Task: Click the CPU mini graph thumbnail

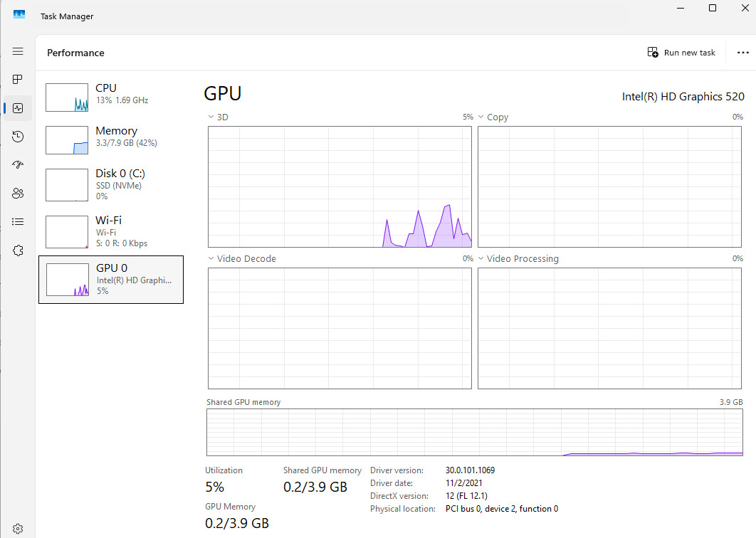Action: pyautogui.click(x=67, y=97)
